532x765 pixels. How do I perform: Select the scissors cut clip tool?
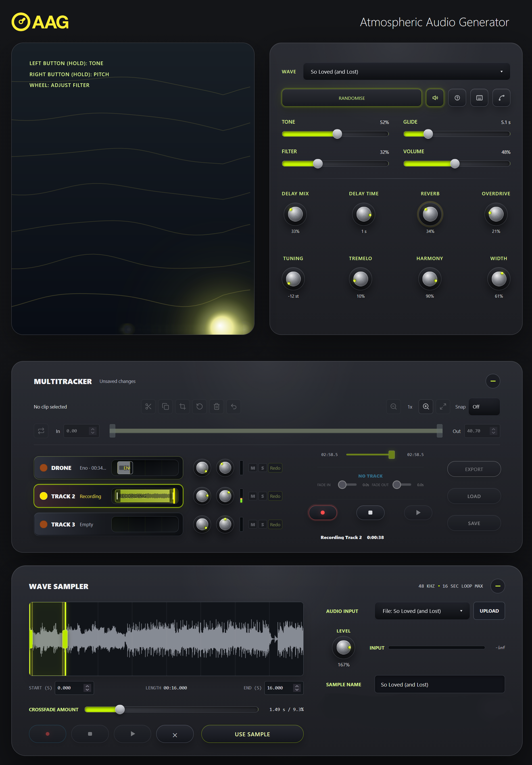click(149, 407)
